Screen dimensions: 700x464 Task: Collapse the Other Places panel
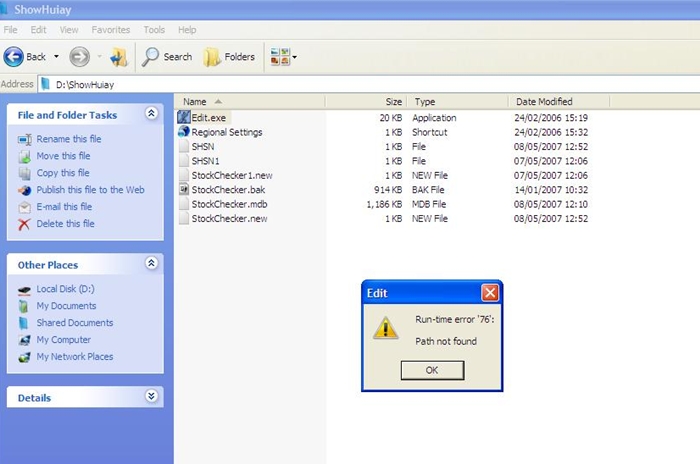pos(151,263)
